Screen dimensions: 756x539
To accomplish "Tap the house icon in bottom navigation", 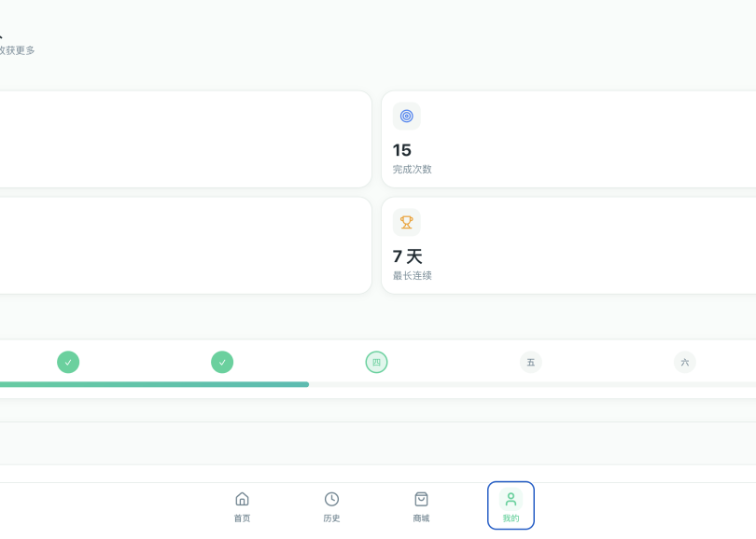I will 242,499.
